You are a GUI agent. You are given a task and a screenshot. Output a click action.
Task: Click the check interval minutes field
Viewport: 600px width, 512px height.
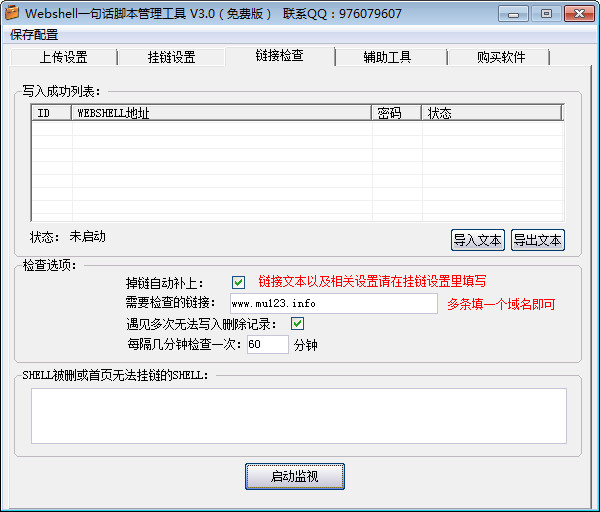267,344
